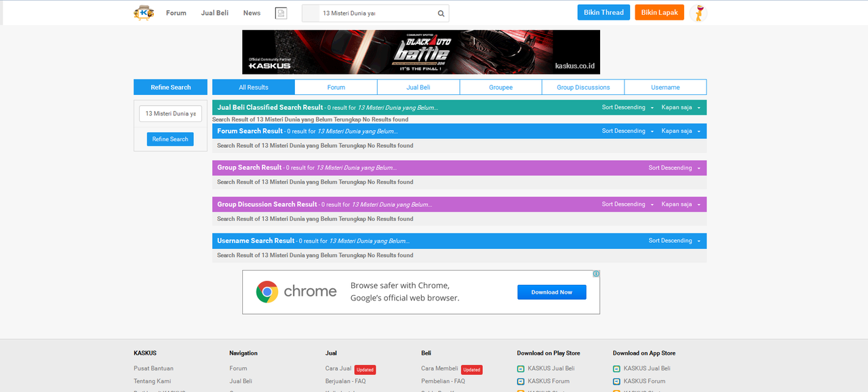Open the broken image icon beside News
This screenshot has width=868, height=392.
pyautogui.click(x=281, y=13)
